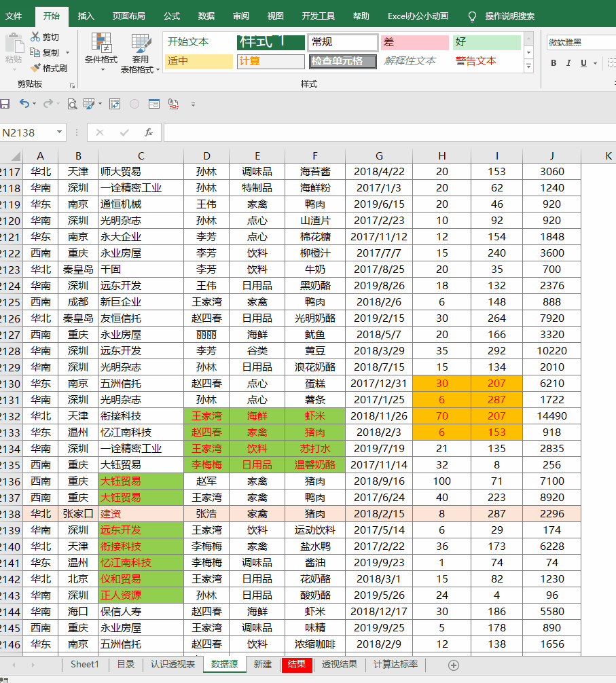Viewport: 616px width, 683px height.
Task: Open print preview magnifier icon
Action: (x=72, y=104)
